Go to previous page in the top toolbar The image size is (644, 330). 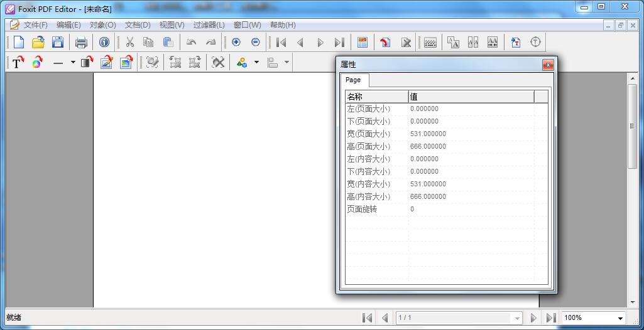(300, 42)
